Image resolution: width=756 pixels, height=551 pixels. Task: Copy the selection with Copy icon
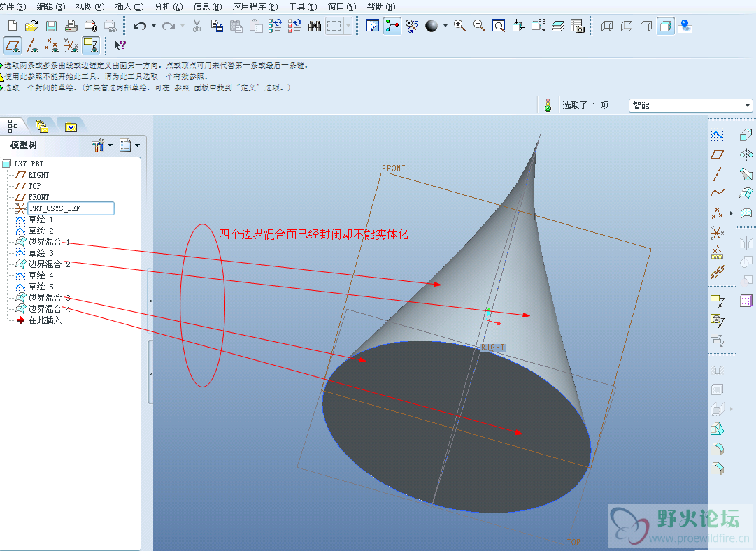pos(217,26)
